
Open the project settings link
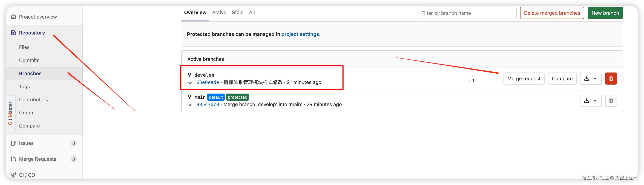click(x=300, y=34)
